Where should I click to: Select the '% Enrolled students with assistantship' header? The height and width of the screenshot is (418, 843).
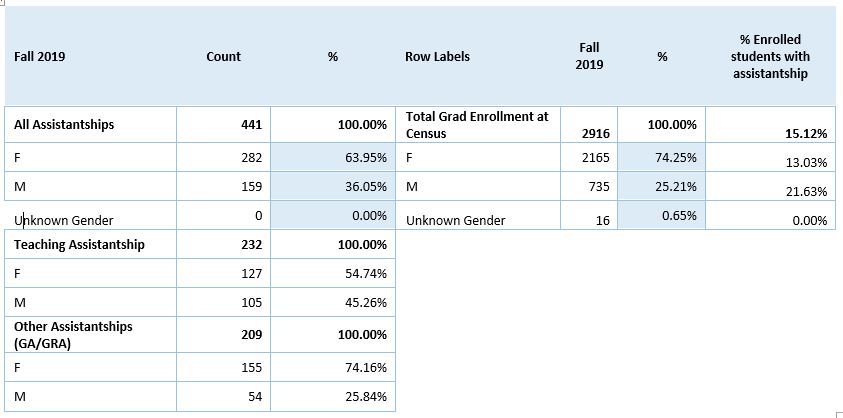(x=770, y=57)
